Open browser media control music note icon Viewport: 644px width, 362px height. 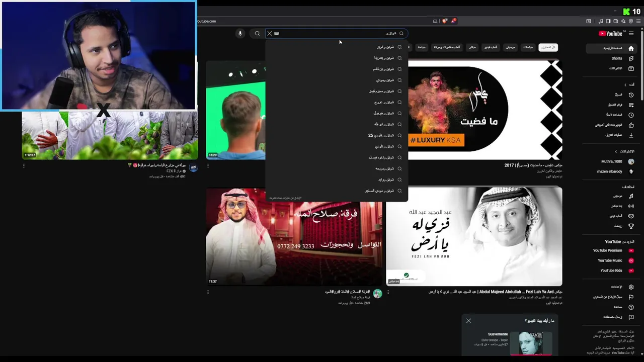[x=601, y=21]
